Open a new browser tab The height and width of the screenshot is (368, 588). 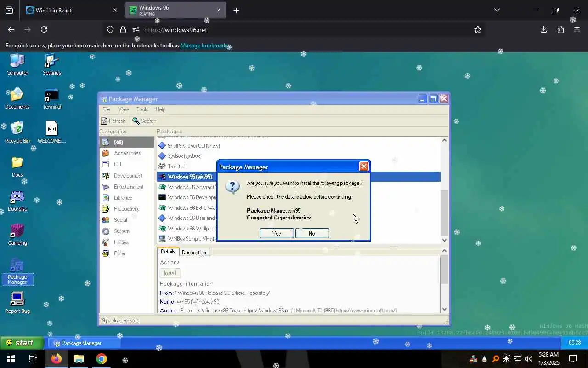(x=236, y=10)
